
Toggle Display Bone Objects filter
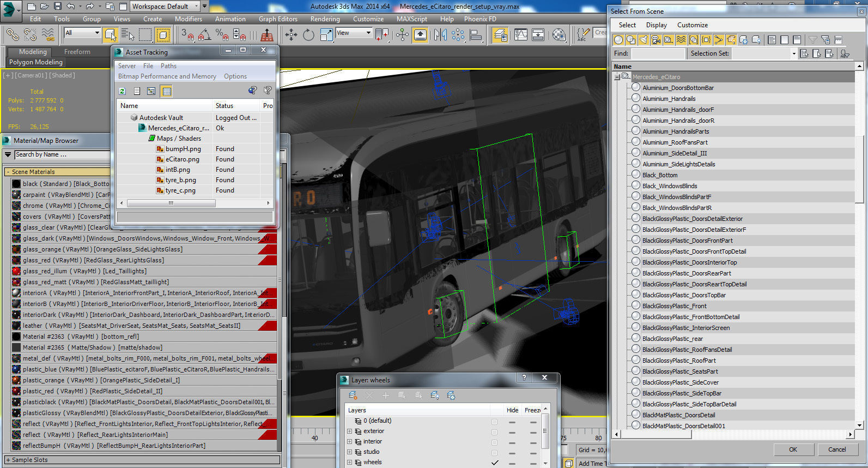tap(718, 40)
